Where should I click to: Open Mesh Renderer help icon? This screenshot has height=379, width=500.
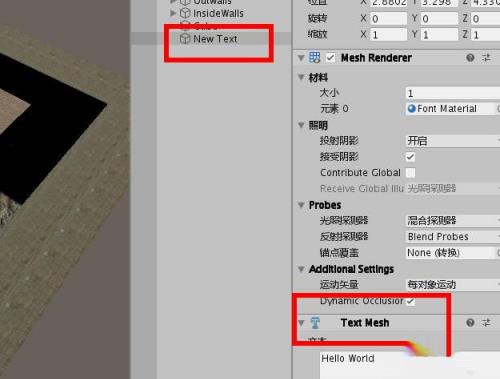click(x=470, y=58)
